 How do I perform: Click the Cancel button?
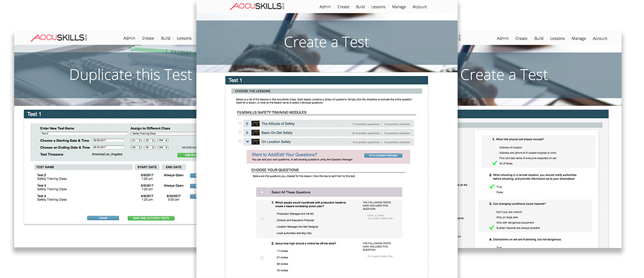103,218
